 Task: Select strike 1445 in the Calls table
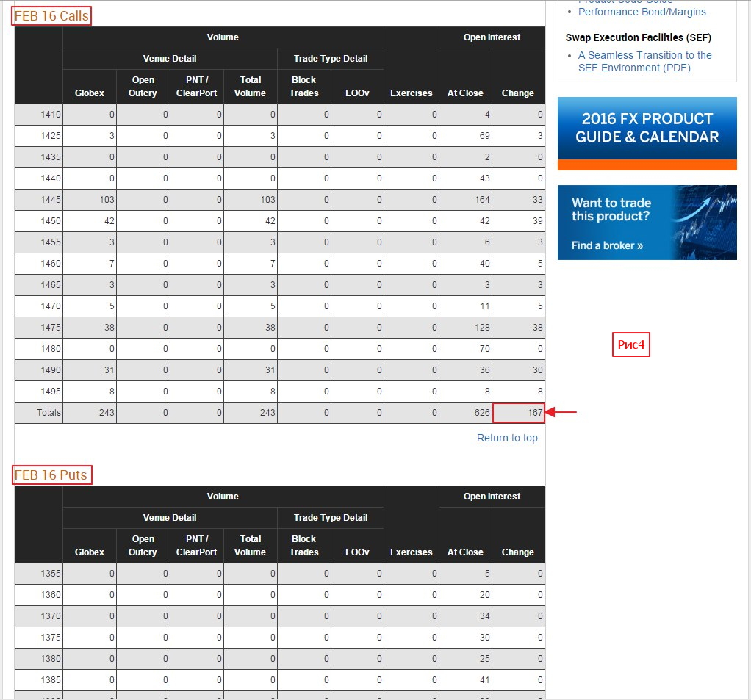point(51,200)
